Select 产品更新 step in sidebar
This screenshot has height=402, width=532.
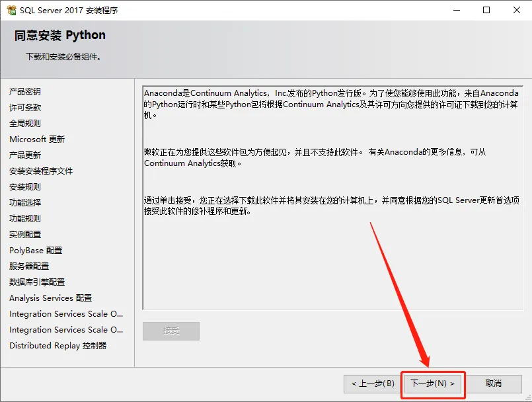[25, 155]
